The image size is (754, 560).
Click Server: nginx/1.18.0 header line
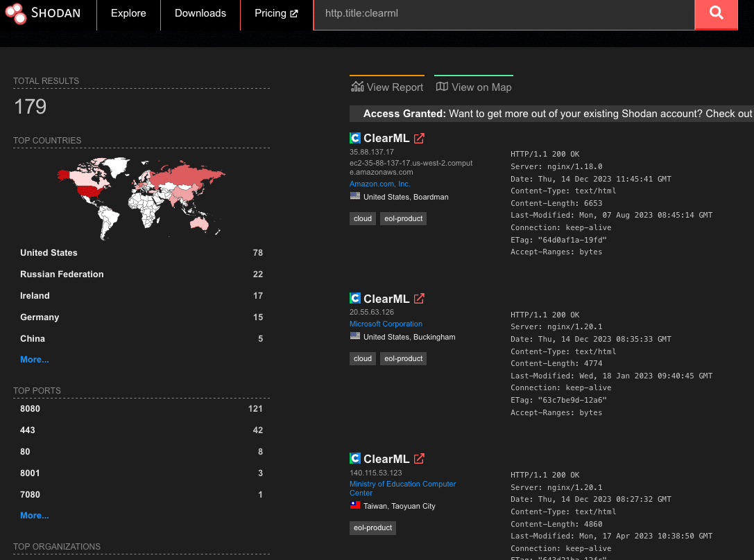556,166
